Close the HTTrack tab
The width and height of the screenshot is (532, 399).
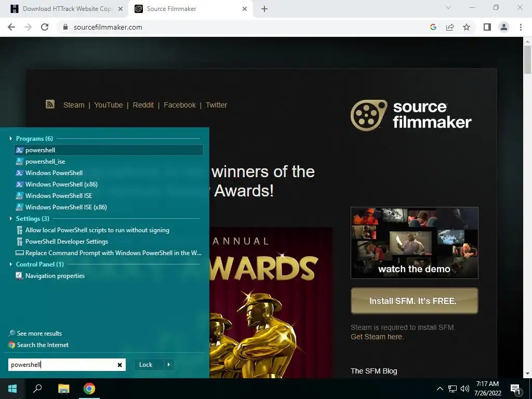coord(121,9)
